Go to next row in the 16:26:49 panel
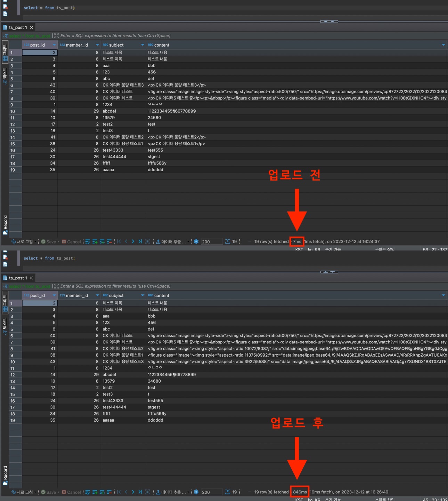 point(133,492)
